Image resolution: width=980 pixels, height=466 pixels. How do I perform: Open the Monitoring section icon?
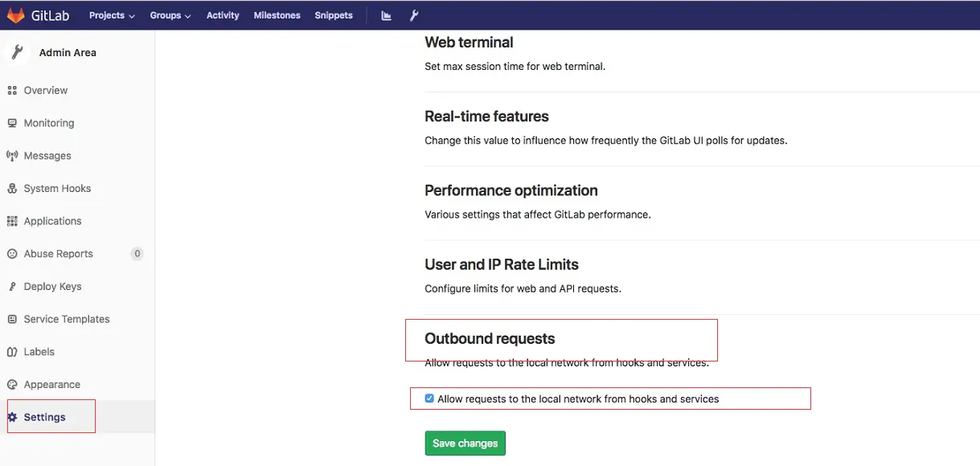click(11, 123)
